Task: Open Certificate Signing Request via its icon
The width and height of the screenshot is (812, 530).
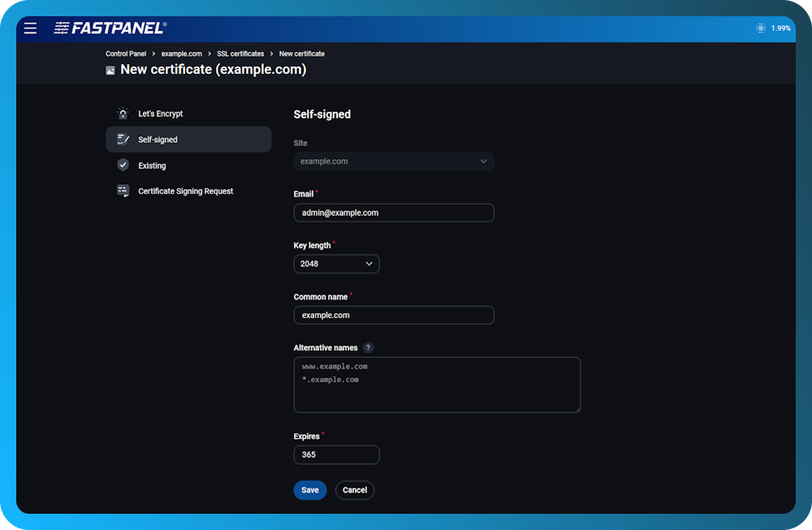Action: (x=123, y=191)
